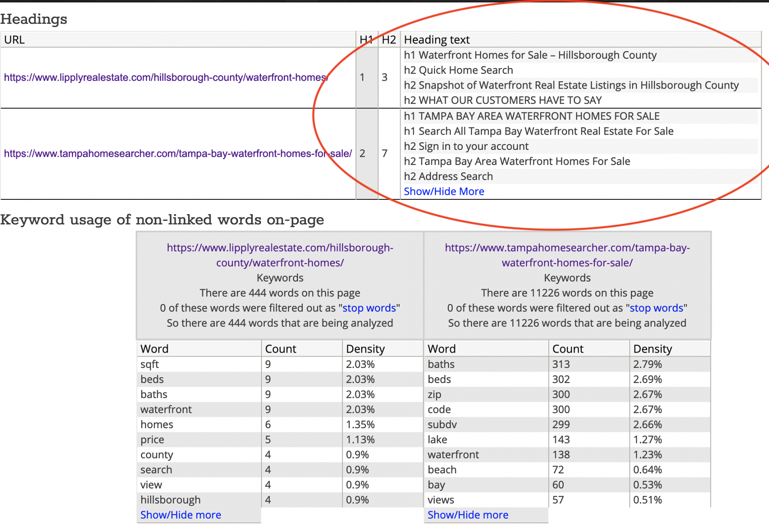Click the Count header in left keyword table

tap(302, 349)
